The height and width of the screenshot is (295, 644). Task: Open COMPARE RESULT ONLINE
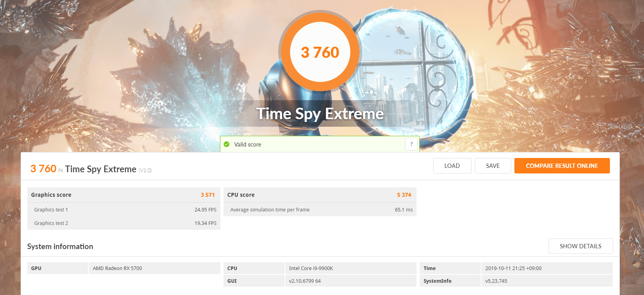562,166
